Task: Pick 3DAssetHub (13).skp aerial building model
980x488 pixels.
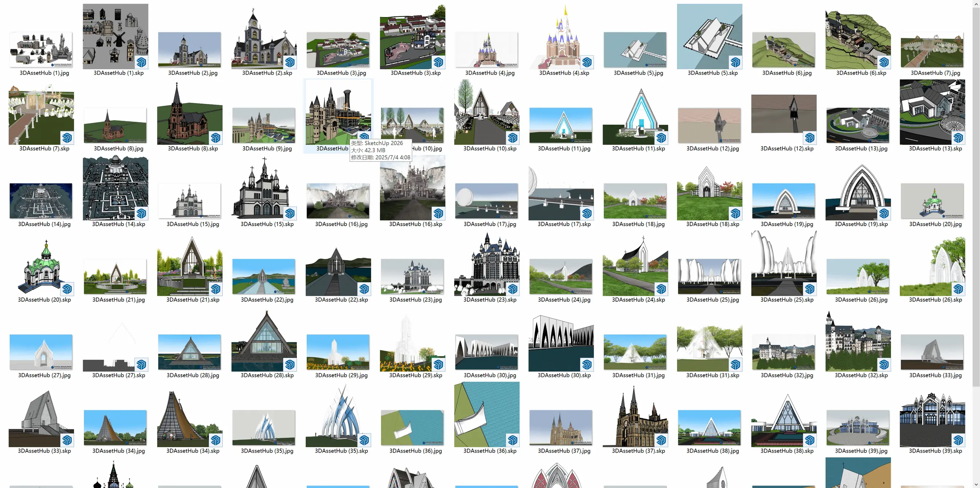Action: pos(932,112)
